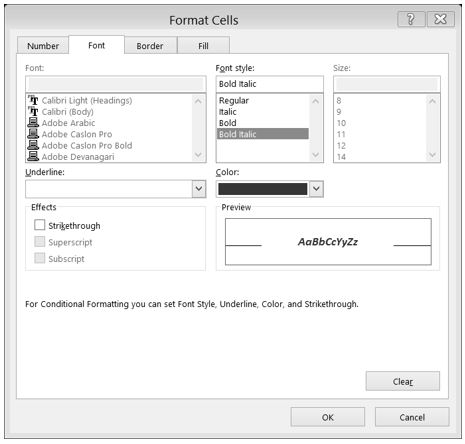
Task: Click the Help question mark button
Action: (411, 19)
